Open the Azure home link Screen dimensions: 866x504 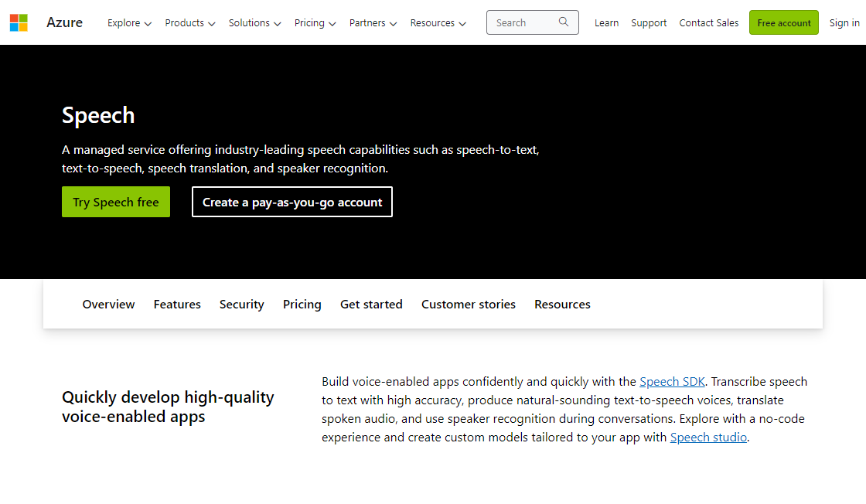[64, 22]
